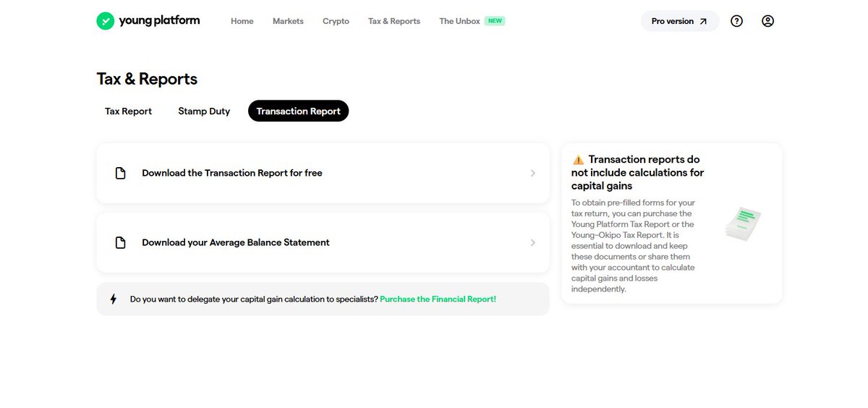
Task: Click the Young Platform green checkmark logo
Action: point(105,21)
